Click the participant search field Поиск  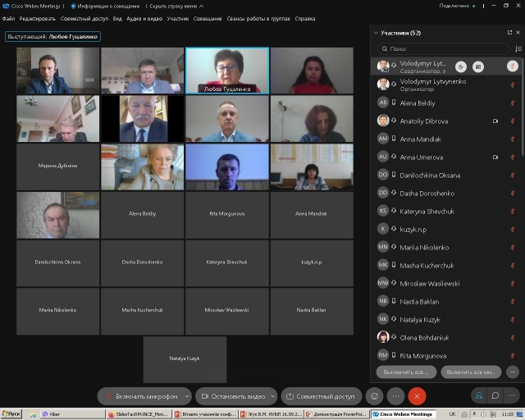point(443,48)
